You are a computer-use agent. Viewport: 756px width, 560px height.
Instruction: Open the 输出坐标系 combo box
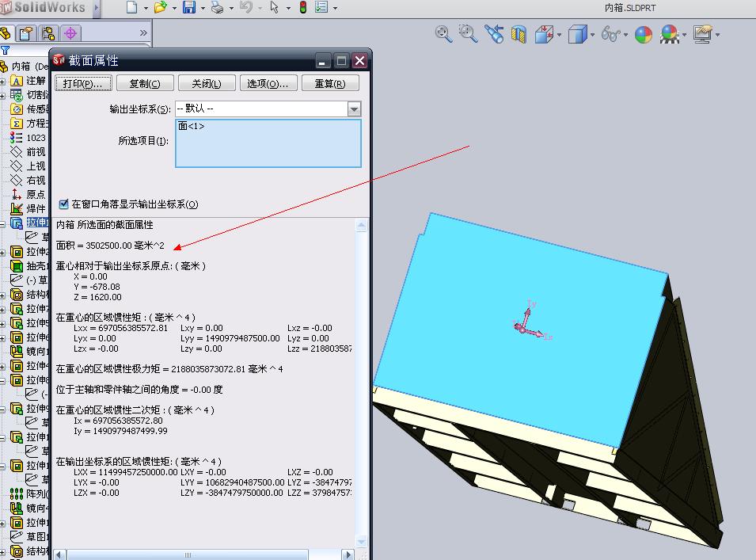pyautogui.click(x=268, y=109)
